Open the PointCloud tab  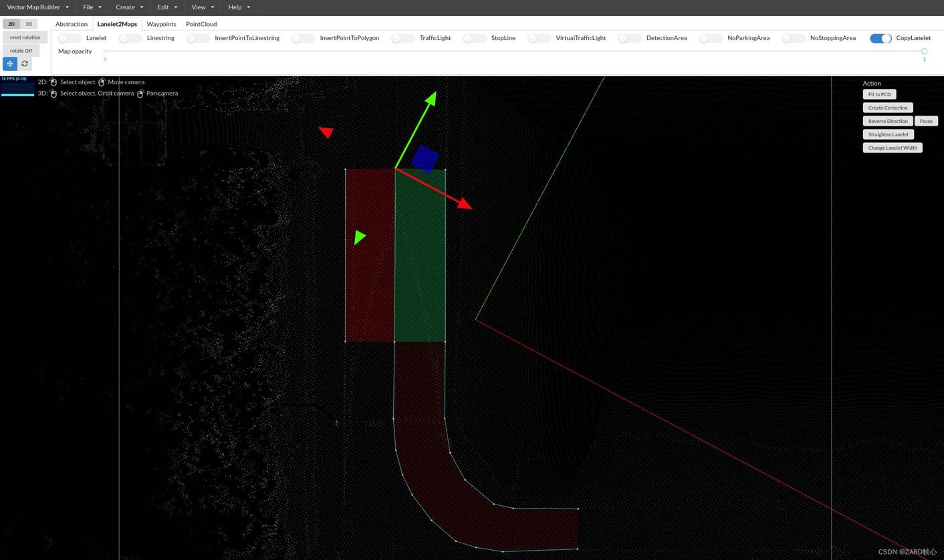tap(201, 24)
